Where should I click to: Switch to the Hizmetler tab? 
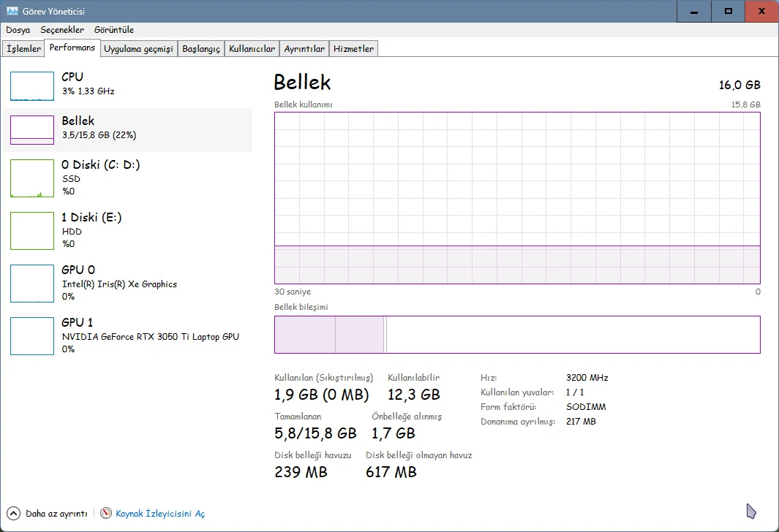[x=353, y=49]
